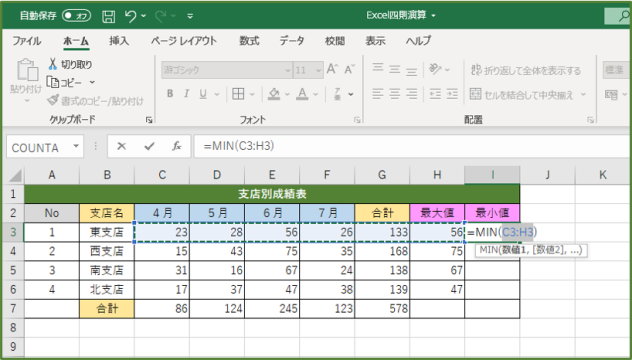
Task: Toggle Italic formatting
Action: click(187, 94)
